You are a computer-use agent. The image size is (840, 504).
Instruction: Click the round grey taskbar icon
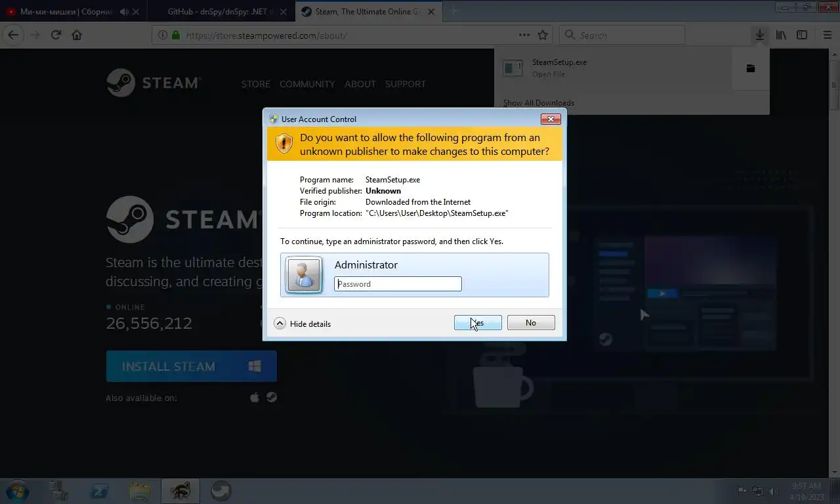coord(221,491)
